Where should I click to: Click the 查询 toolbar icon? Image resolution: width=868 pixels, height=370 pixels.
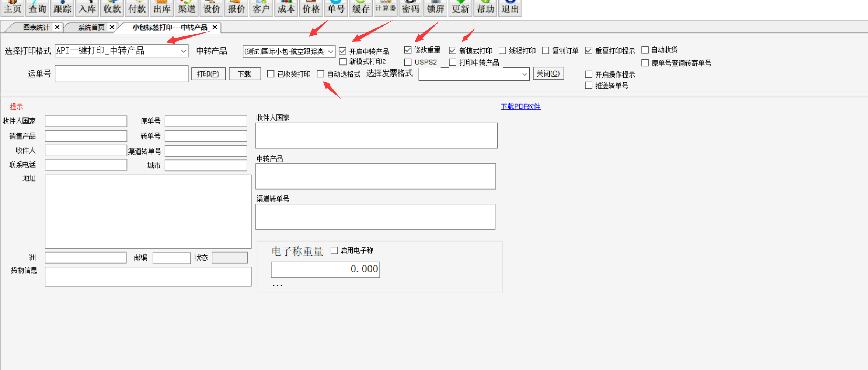37,8
